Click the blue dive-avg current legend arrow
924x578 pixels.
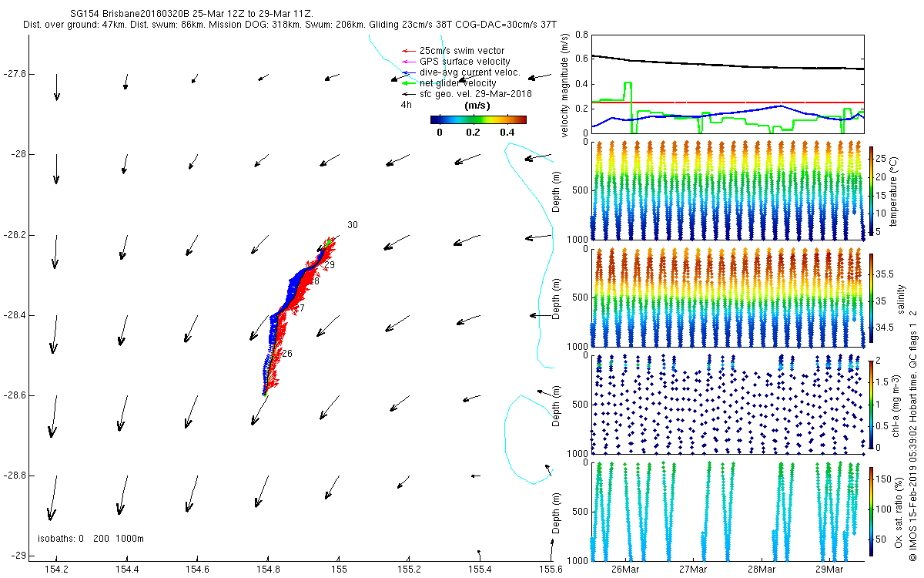(x=408, y=72)
